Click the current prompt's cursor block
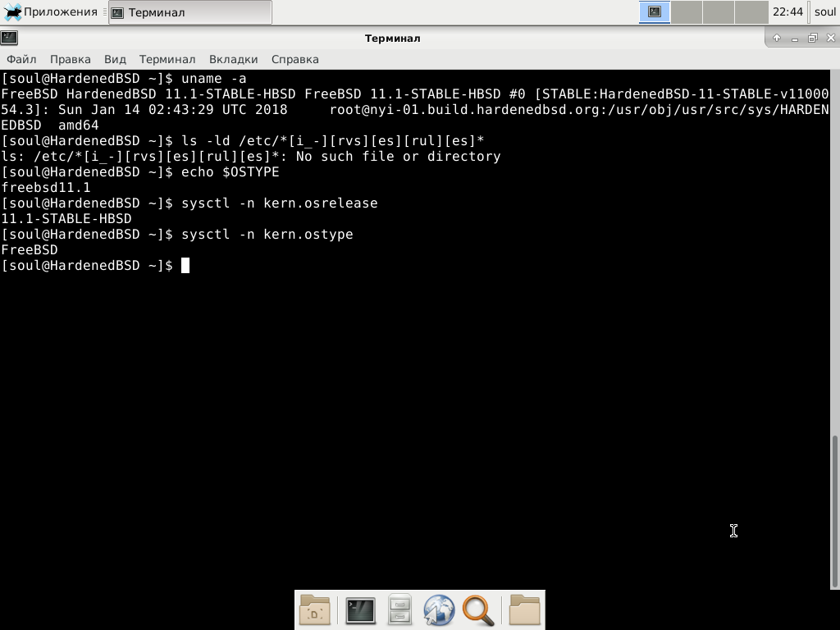The height and width of the screenshot is (630, 840). [185, 266]
